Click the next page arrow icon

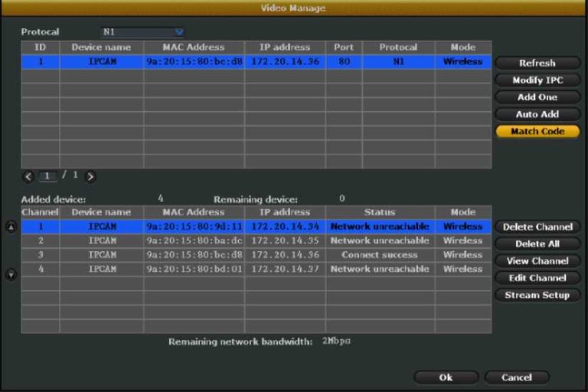90,176
